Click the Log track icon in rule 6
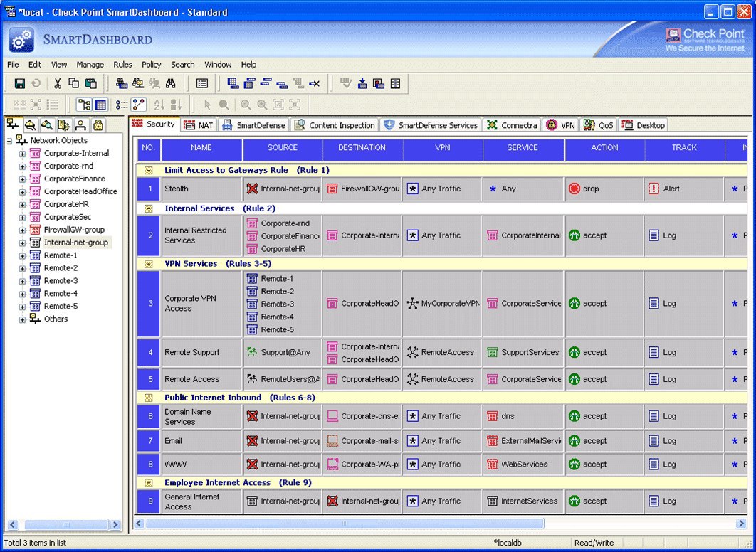The height and width of the screenshot is (552, 756). (653, 416)
